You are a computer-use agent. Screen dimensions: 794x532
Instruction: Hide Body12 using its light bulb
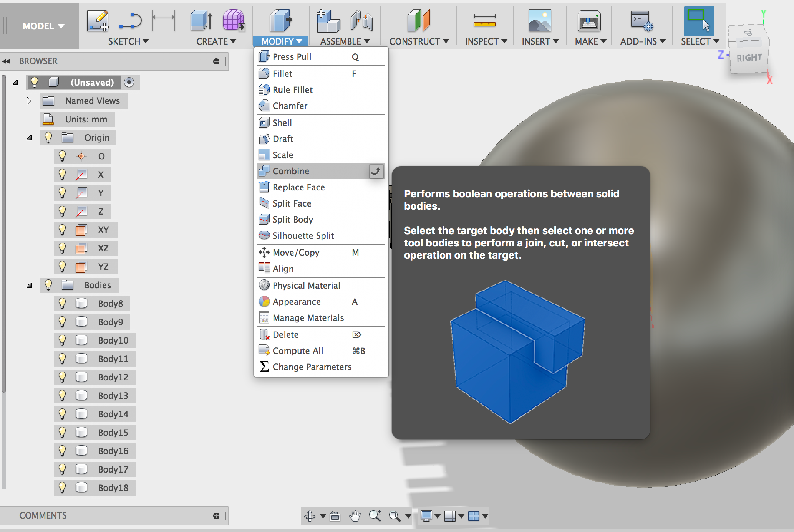pyautogui.click(x=62, y=377)
